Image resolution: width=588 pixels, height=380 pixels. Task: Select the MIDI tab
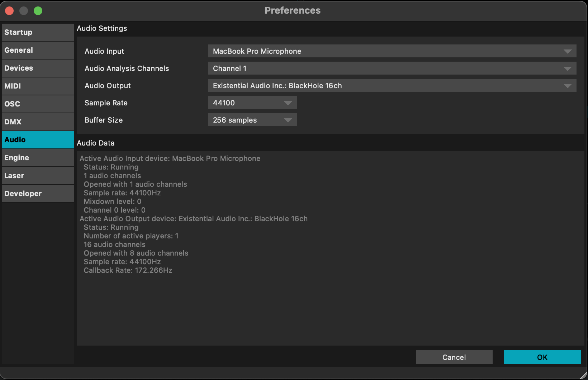coord(38,86)
